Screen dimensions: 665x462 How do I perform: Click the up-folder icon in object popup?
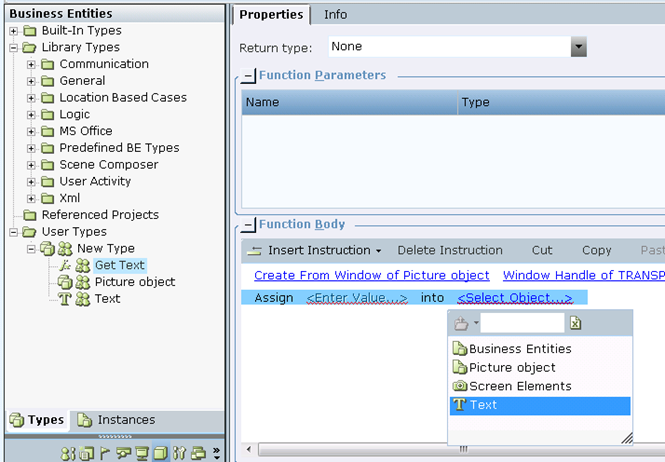point(461,324)
